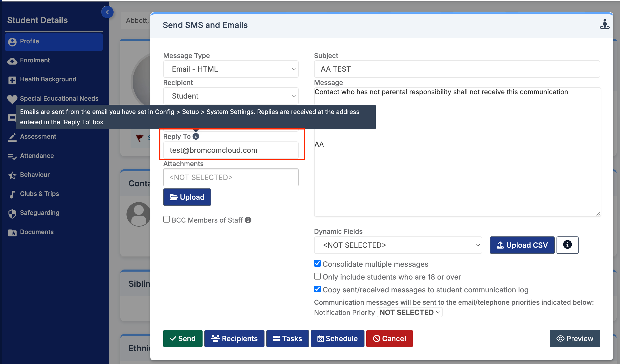
Task: Click the Attachments NOT SELECTED field
Action: coord(231,177)
